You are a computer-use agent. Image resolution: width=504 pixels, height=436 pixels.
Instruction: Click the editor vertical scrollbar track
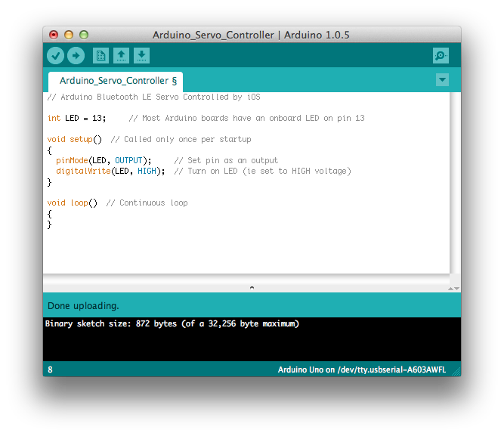coord(455,184)
